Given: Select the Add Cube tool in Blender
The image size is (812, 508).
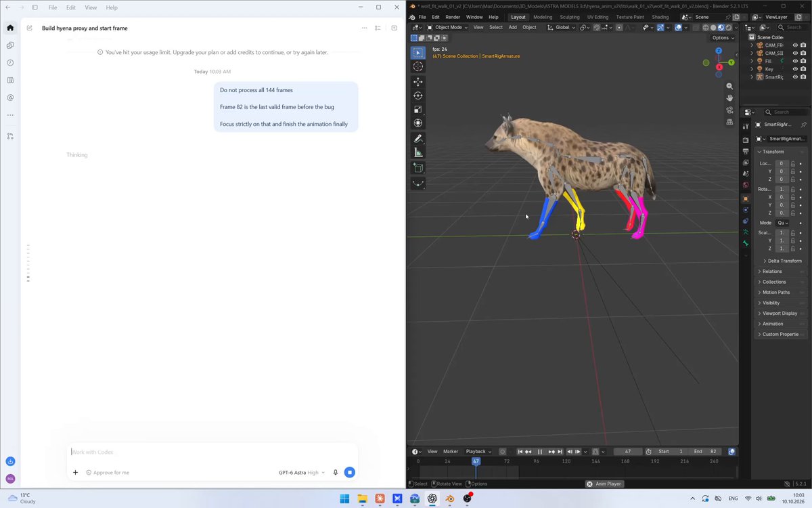Looking at the screenshot, I should click(418, 168).
